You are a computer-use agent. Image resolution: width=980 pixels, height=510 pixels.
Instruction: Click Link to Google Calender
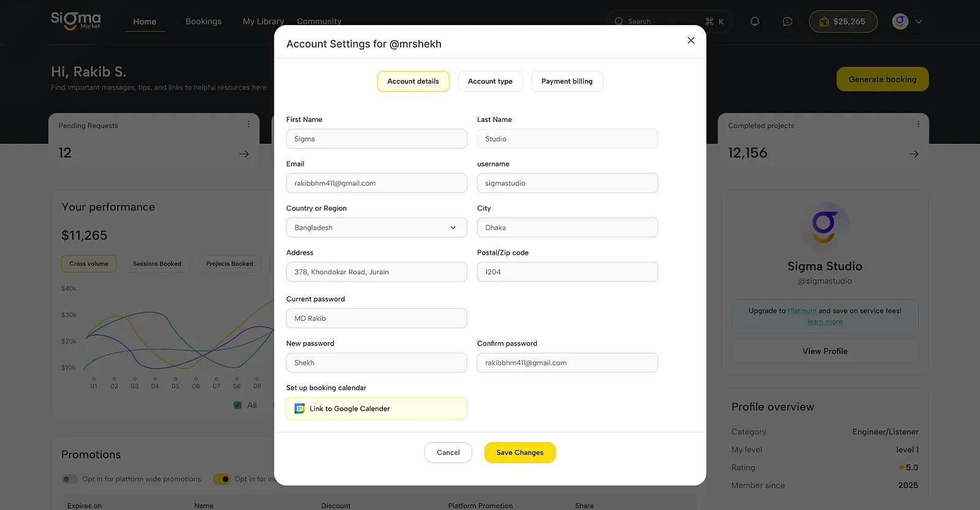pyautogui.click(x=377, y=408)
